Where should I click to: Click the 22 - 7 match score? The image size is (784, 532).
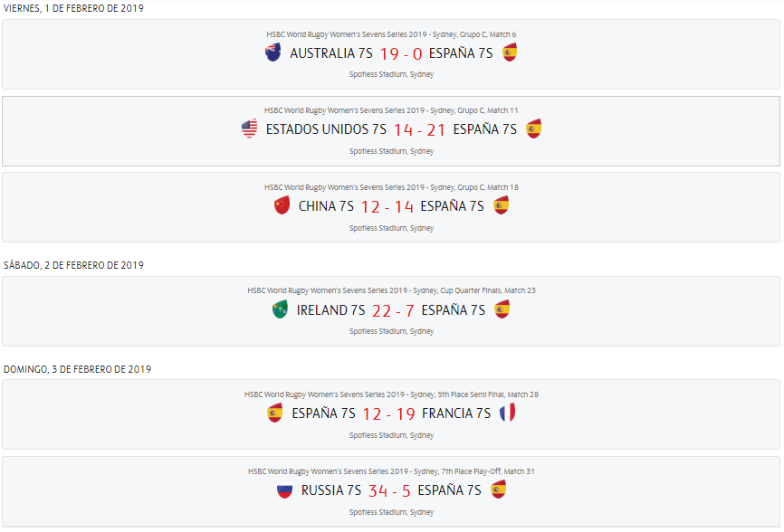coord(393,310)
